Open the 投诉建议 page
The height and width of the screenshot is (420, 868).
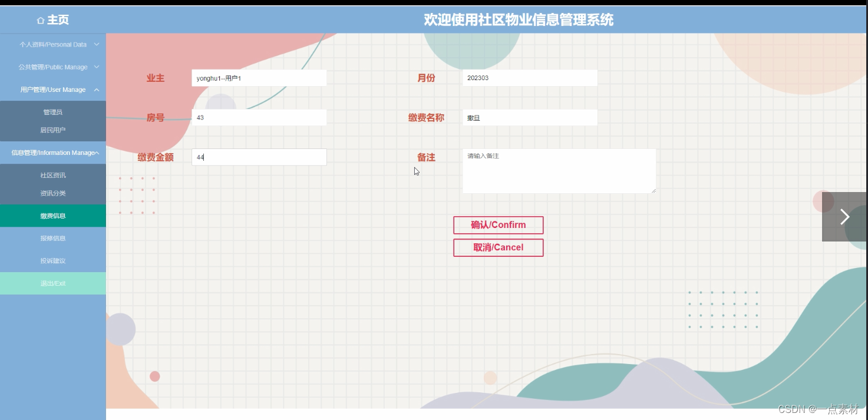tap(53, 260)
